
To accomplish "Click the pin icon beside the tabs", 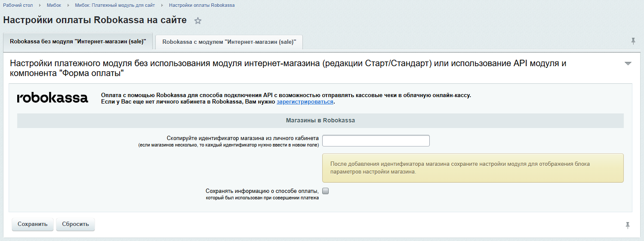I will 633,41.
